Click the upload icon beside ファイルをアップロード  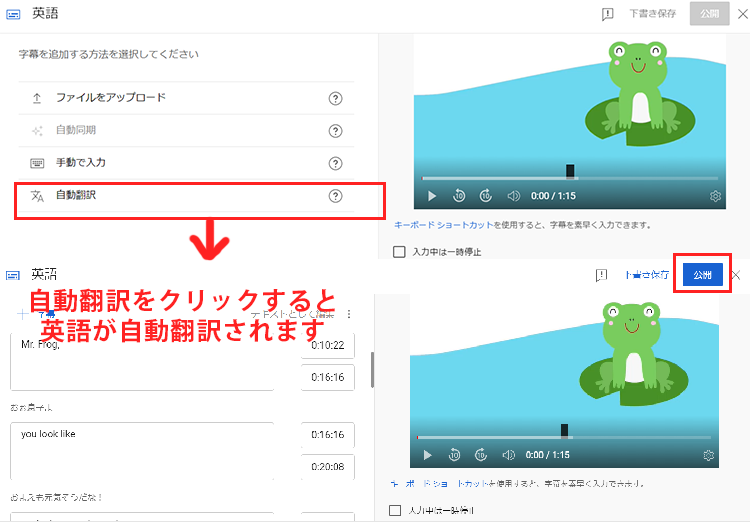coord(37,99)
